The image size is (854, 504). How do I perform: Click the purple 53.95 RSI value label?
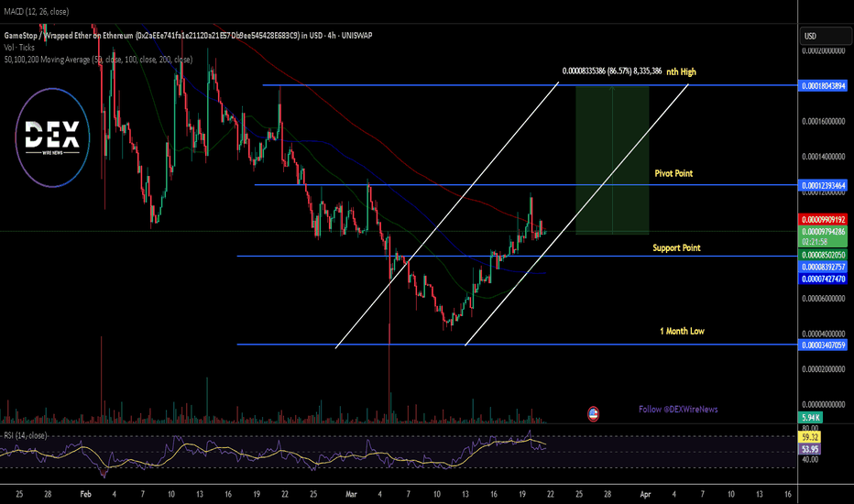coord(810,450)
